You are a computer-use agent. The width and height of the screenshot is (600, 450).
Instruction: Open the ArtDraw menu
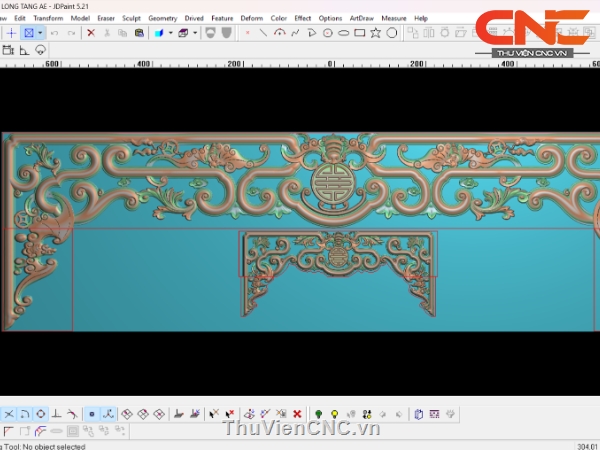pyautogui.click(x=361, y=18)
